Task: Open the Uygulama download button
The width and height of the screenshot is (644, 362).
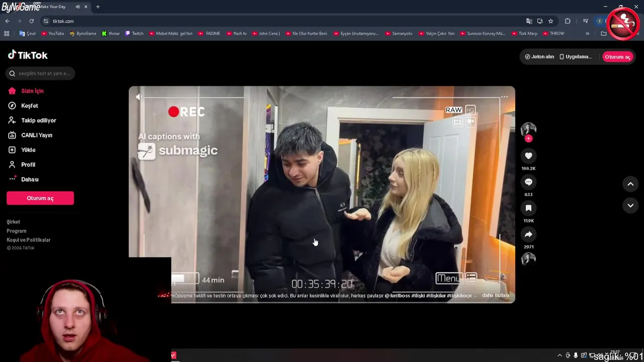Action: tap(576, 57)
